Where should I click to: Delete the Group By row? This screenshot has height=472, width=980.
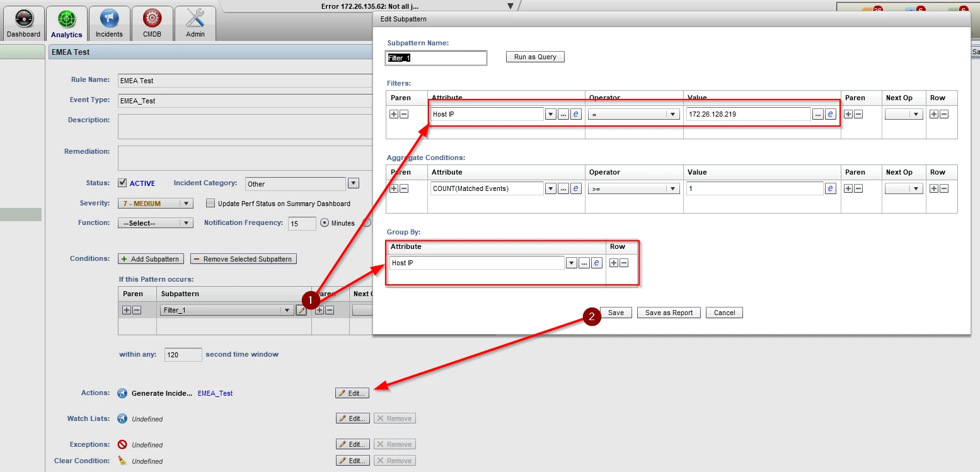pos(624,263)
